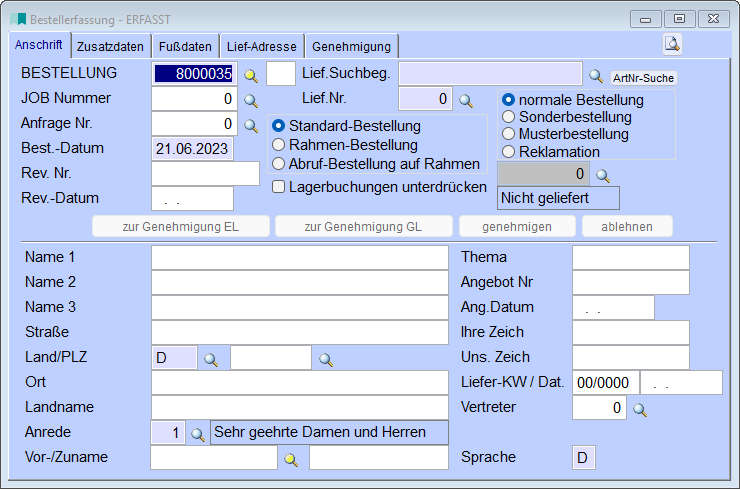Open search lookup next to Anfrage Nr.

pyautogui.click(x=251, y=126)
